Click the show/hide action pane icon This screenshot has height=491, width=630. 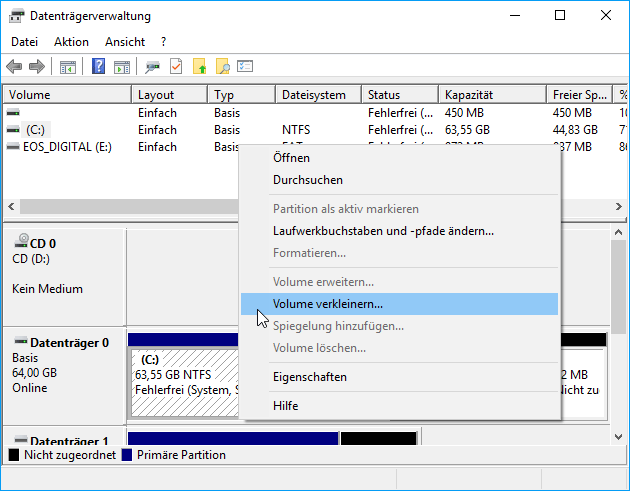click(x=122, y=67)
